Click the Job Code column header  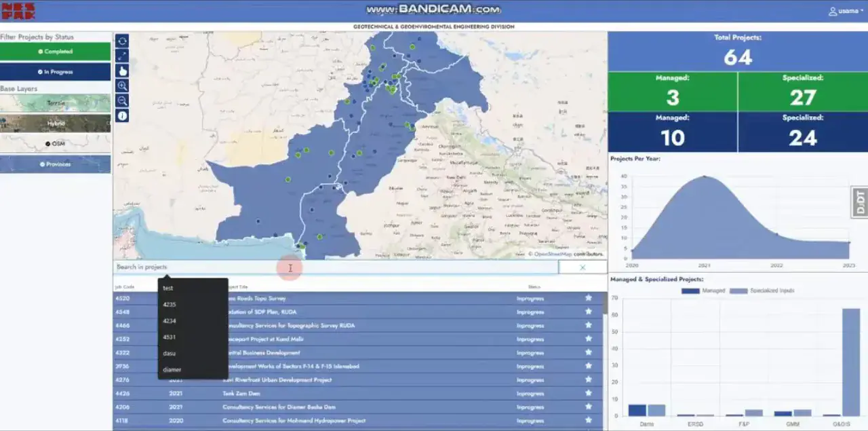(125, 287)
